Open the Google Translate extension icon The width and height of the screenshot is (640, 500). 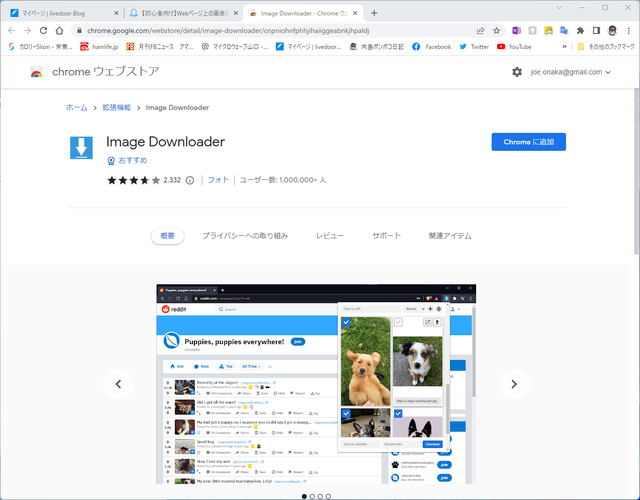564,31
